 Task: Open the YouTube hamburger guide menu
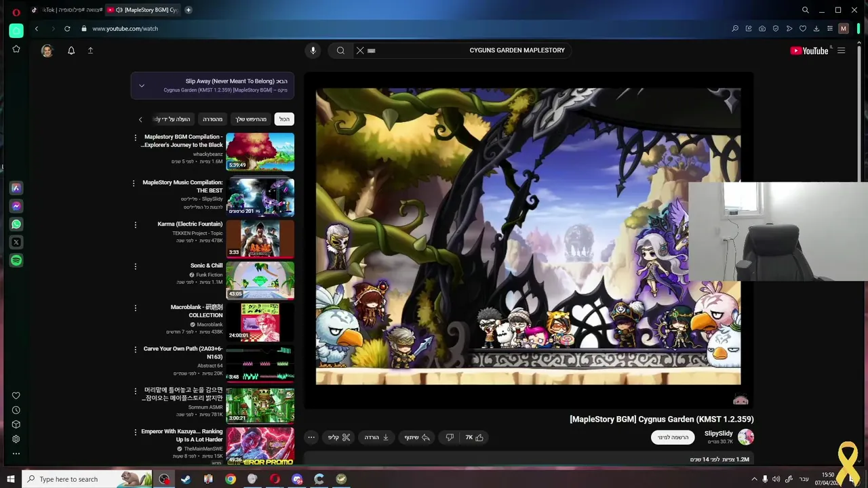[x=842, y=50]
